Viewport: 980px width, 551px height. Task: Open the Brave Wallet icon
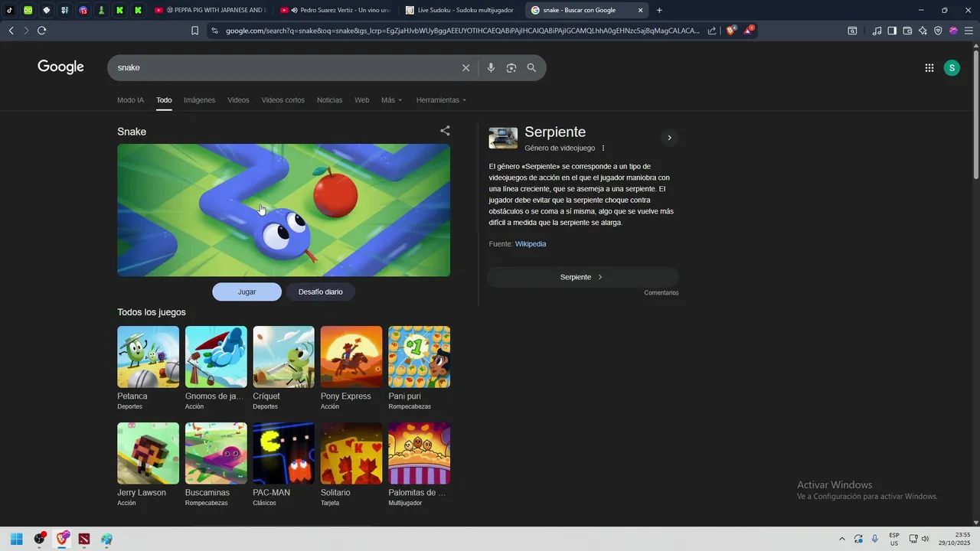click(907, 31)
